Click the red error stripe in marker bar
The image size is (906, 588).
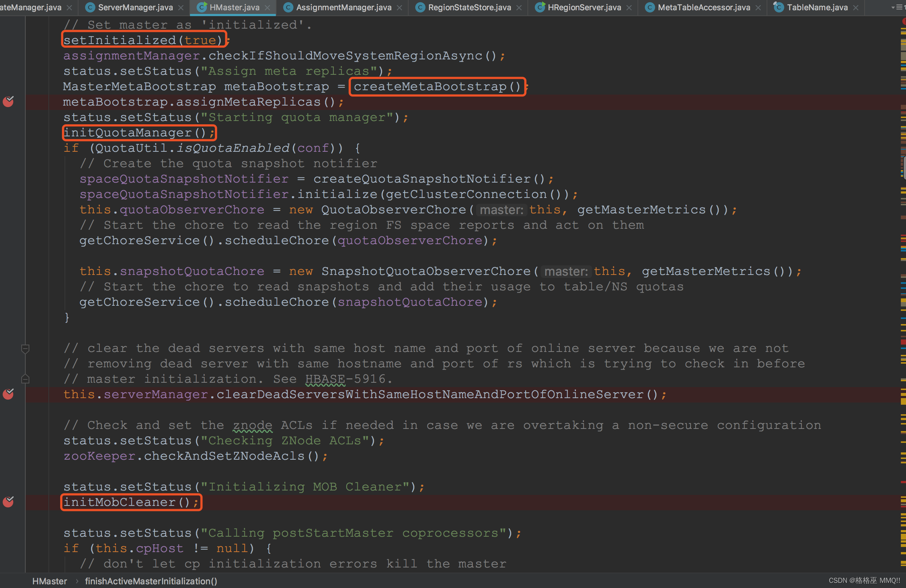tap(903, 342)
